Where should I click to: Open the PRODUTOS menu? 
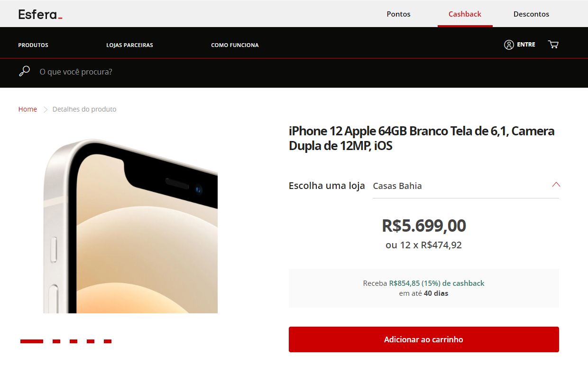pos(33,45)
